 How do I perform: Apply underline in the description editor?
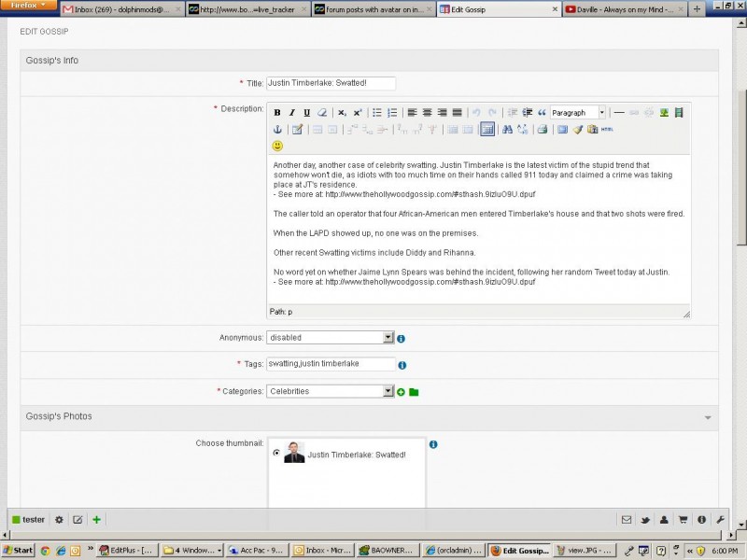tap(307, 113)
